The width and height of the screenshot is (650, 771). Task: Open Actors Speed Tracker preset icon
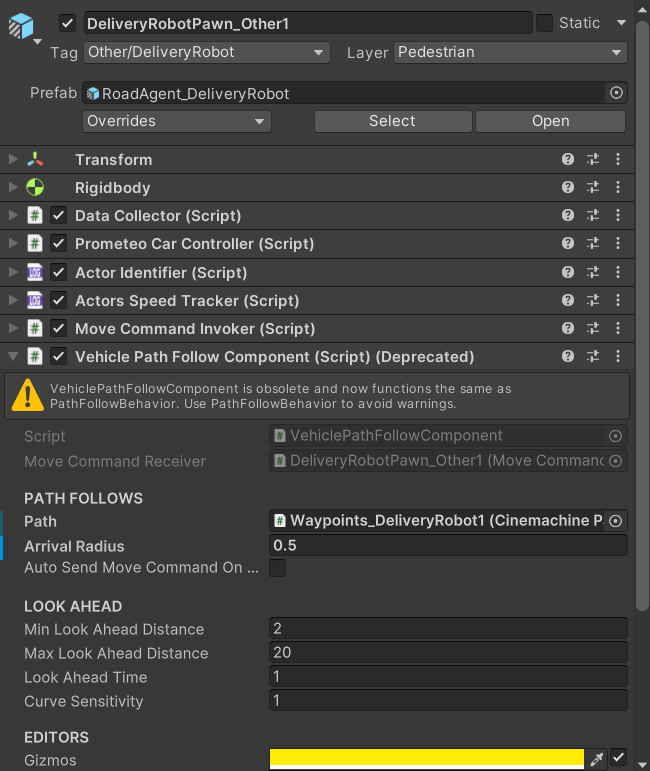[593, 300]
